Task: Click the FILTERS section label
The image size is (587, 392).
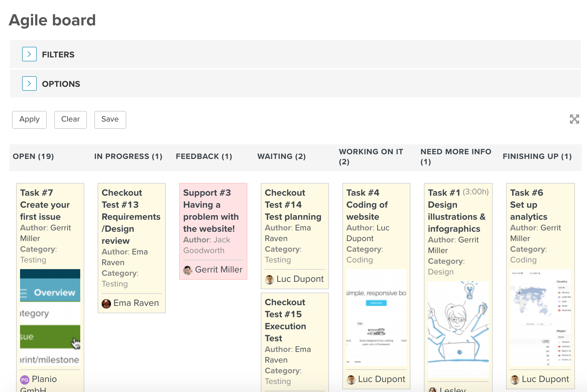Action: [58, 54]
